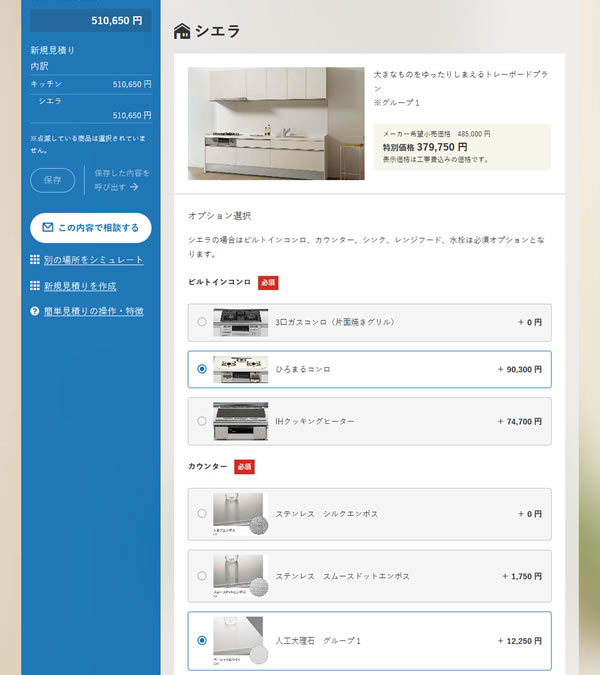The height and width of the screenshot is (675, 600).
Task: Click the シルクエンボス counter thumbnail
Action: tap(241, 514)
